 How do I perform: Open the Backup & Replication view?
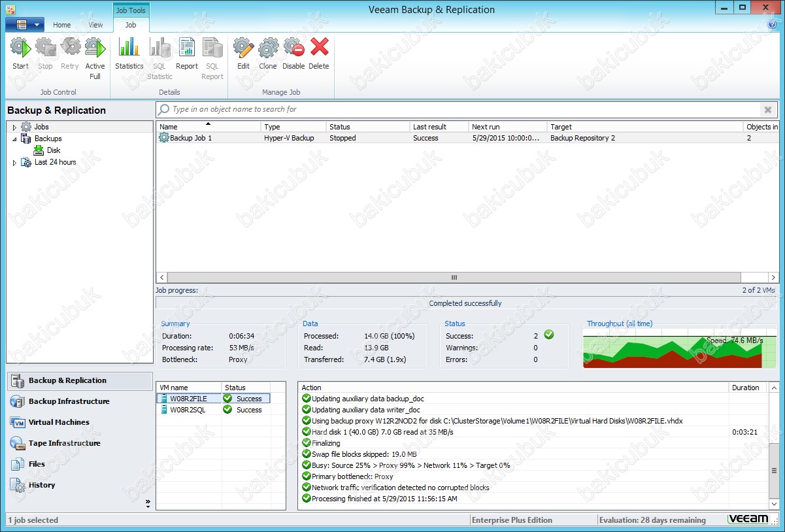tap(80, 380)
